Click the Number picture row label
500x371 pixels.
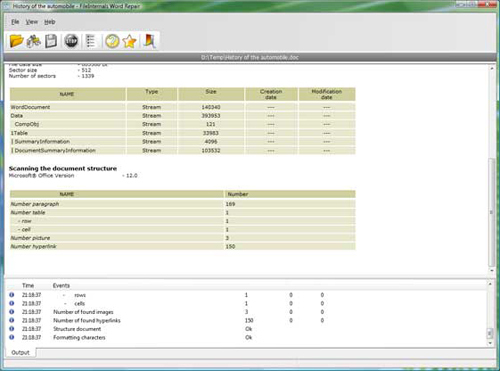click(x=30, y=238)
